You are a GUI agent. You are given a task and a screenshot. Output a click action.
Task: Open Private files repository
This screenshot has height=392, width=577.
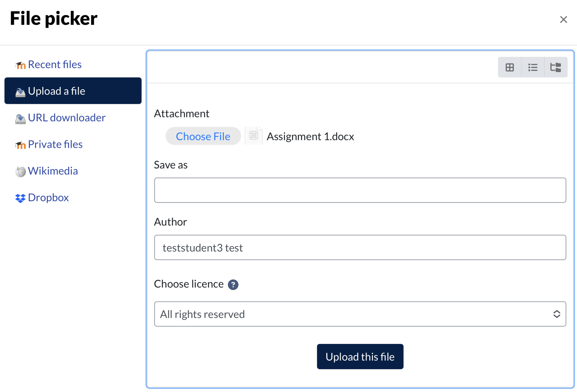(x=55, y=144)
